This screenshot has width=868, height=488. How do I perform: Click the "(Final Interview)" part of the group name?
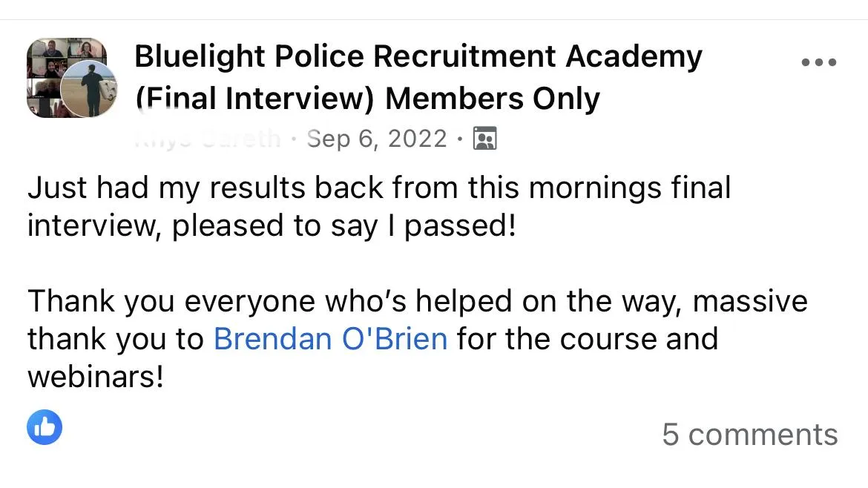coord(254,99)
